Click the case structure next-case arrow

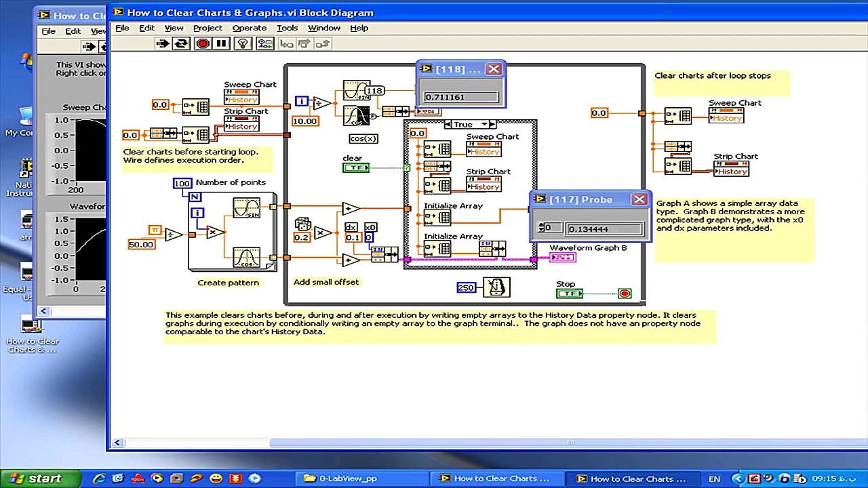491,125
